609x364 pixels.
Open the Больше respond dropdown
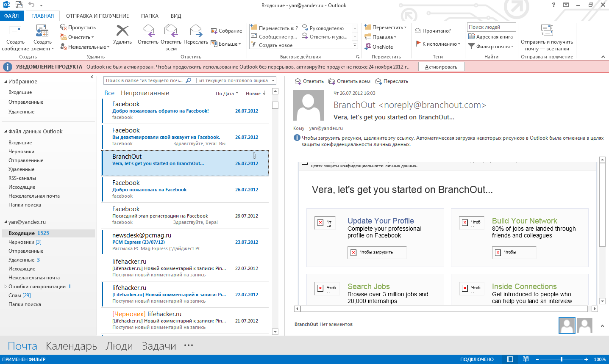click(x=226, y=44)
